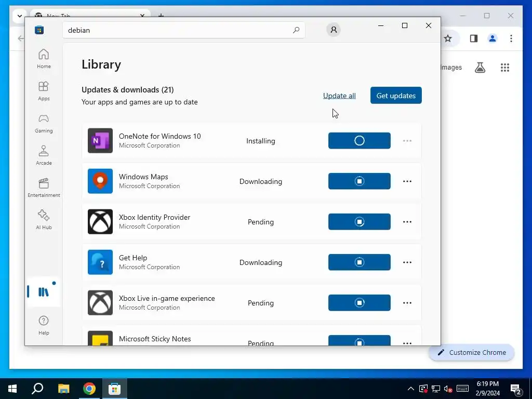Viewport: 532px width, 399px height.
Task: Open the Apps section in sidebar
Action: 44,91
